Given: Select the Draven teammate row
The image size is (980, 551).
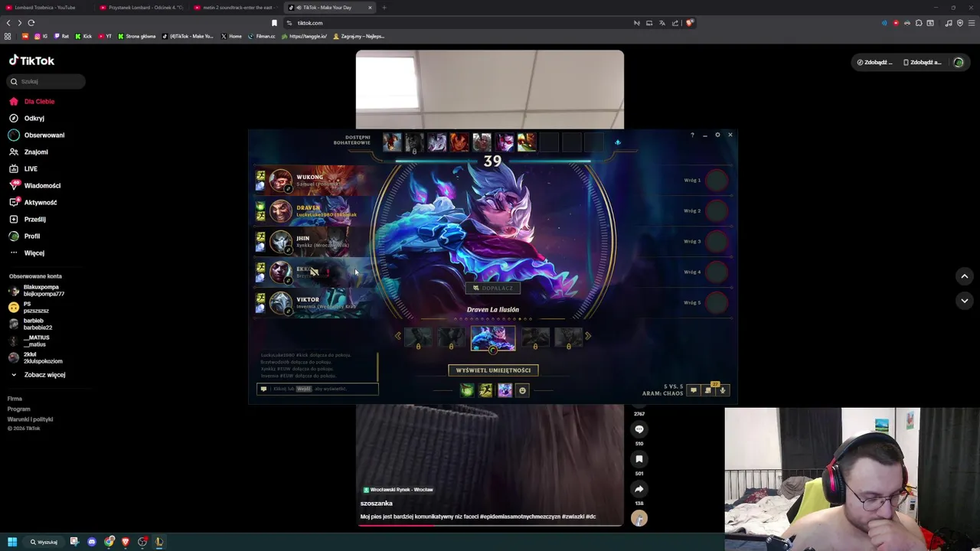Looking at the screenshot, I should coord(314,210).
